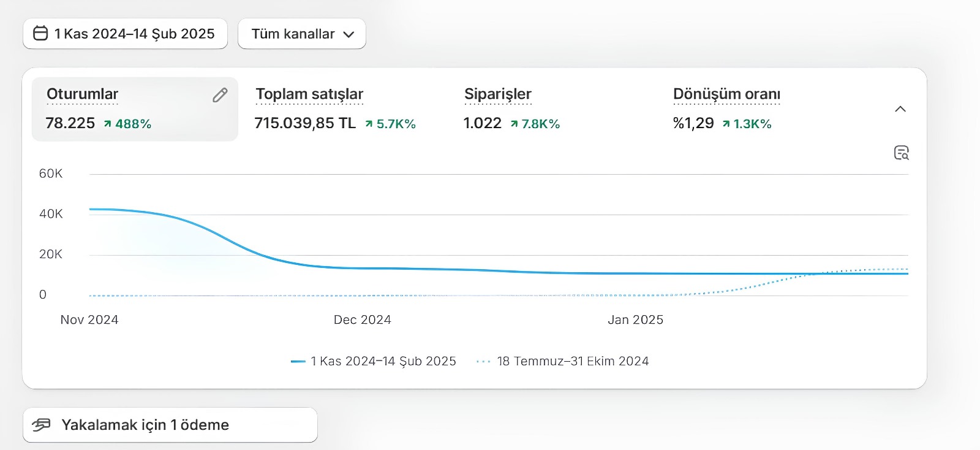Image resolution: width=980 pixels, height=450 pixels.
Task: Click the pencil edit icon on Oturumlar
Action: (220, 95)
